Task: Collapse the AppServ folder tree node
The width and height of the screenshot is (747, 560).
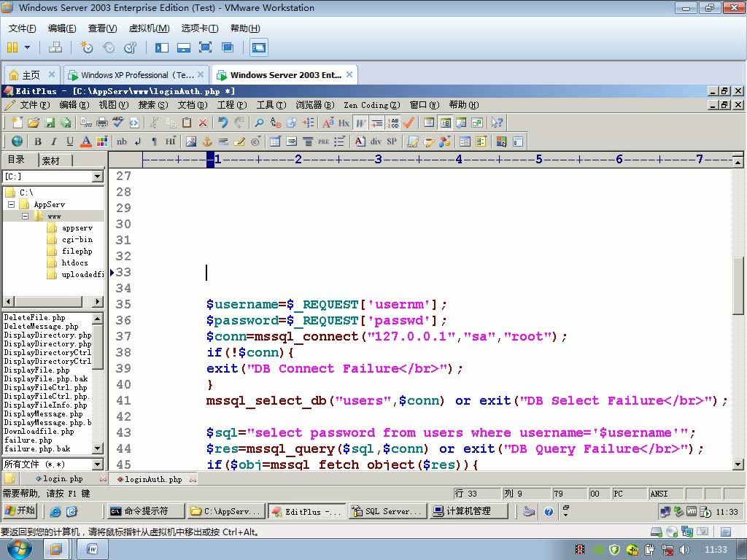Action: (12, 204)
